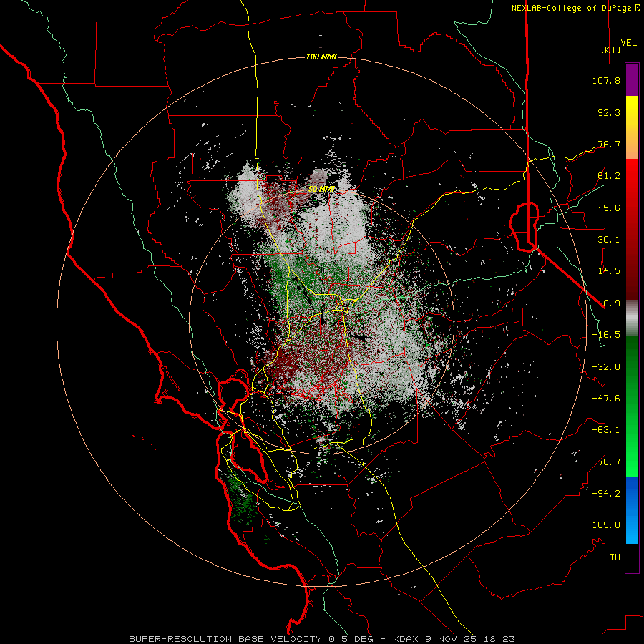This screenshot has height=644, width=644.
Task: Select the -109.8 legend value
Action: click(x=603, y=525)
